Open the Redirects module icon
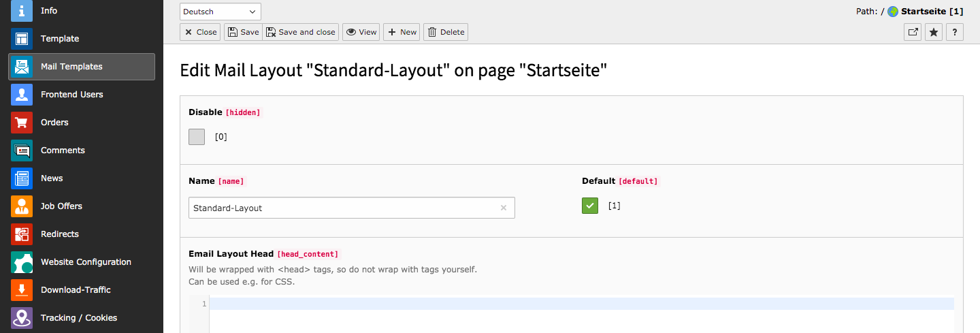Screen dimensions: 980x333 click(22, 234)
